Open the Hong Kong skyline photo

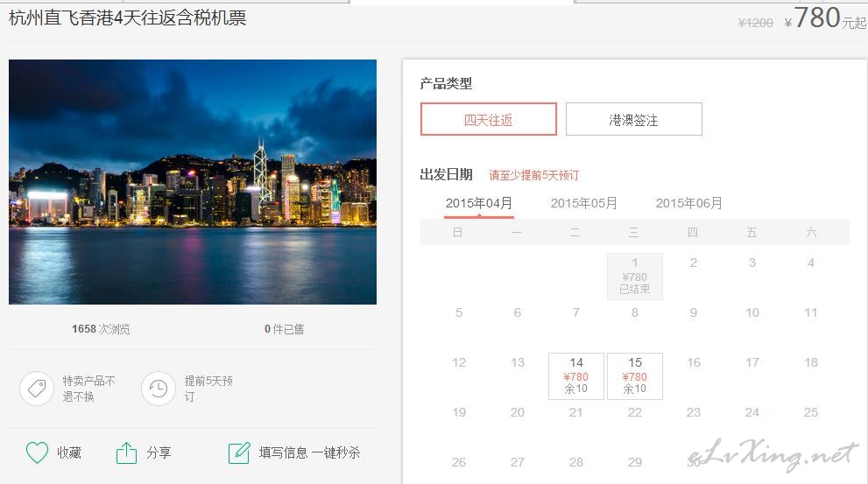pos(193,182)
